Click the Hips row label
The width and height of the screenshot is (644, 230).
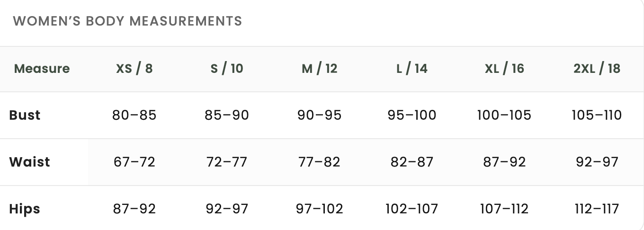pos(25,209)
